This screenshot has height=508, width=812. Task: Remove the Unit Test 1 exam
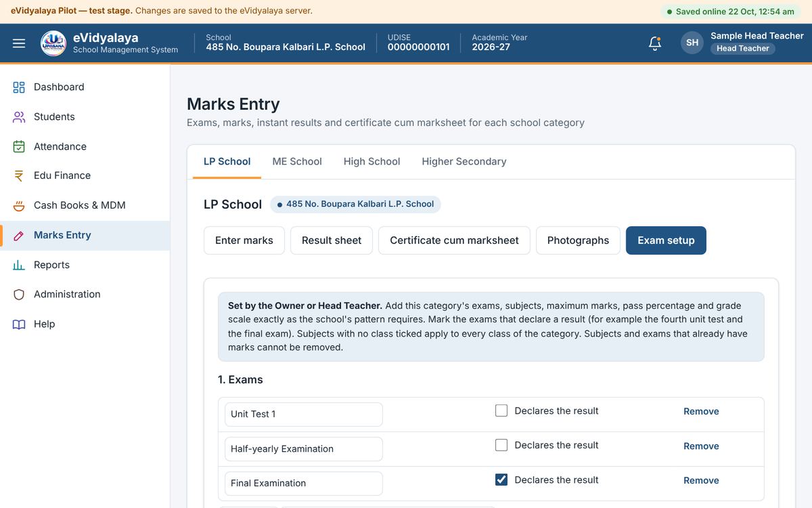click(x=701, y=412)
